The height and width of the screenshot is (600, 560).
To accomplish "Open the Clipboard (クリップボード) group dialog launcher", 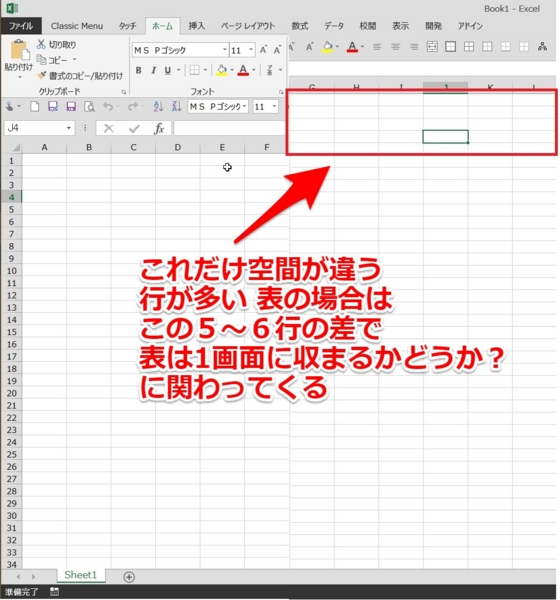I will [123, 92].
